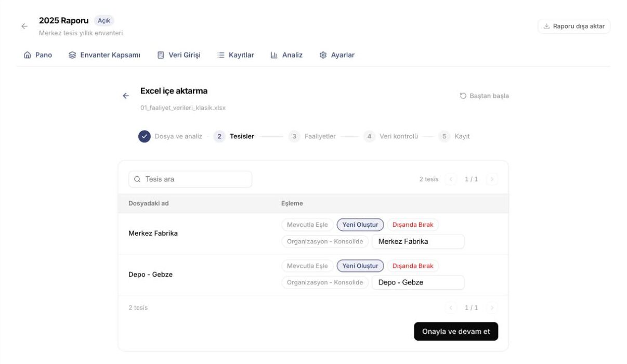
Task: Open Envanter Kapsamı tab
Action: coord(104,55)
